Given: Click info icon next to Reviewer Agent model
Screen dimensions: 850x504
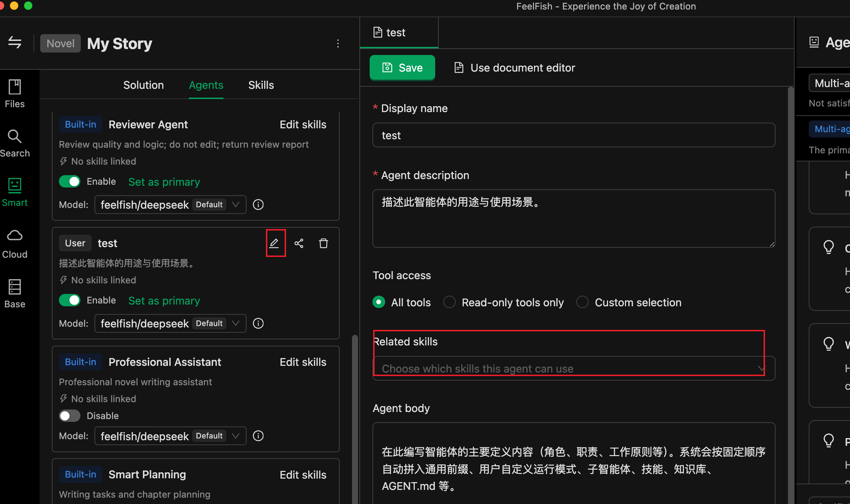Looking at the screenshot, I should click(258, 204).
